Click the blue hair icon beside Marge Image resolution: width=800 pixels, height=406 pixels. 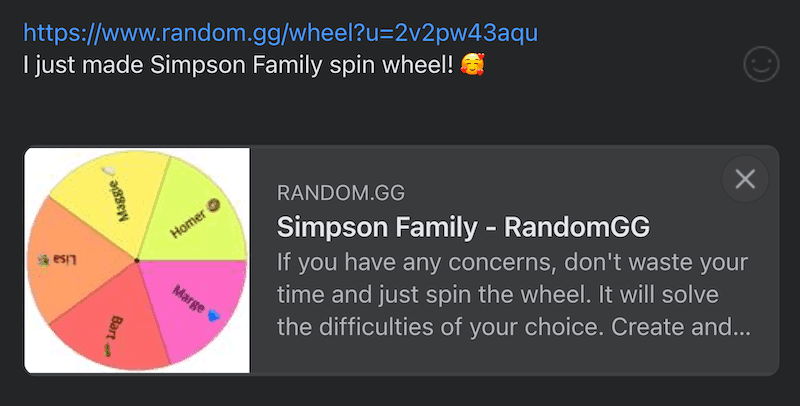(213, 316)
